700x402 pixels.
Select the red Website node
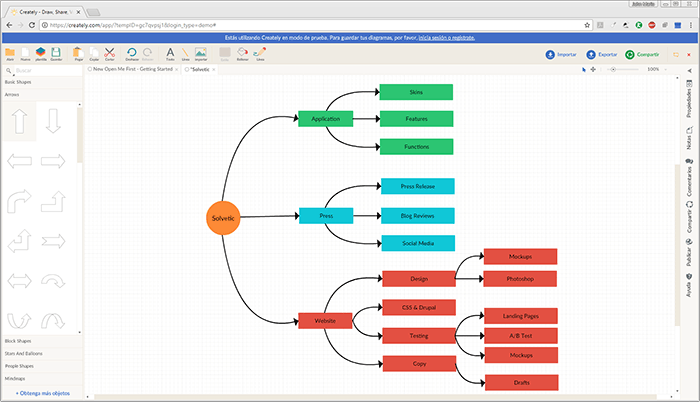[x=325, y=321]
